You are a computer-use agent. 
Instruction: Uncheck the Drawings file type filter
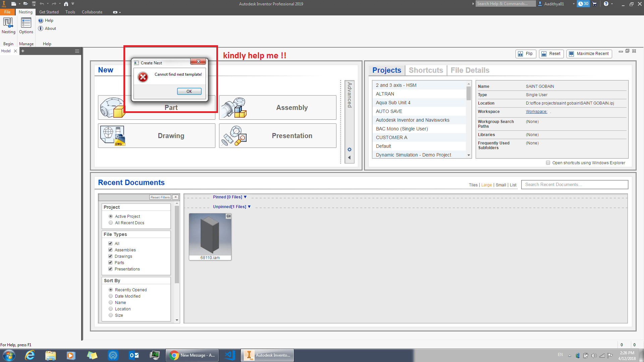pyautogui.click(x=110, y=256)
